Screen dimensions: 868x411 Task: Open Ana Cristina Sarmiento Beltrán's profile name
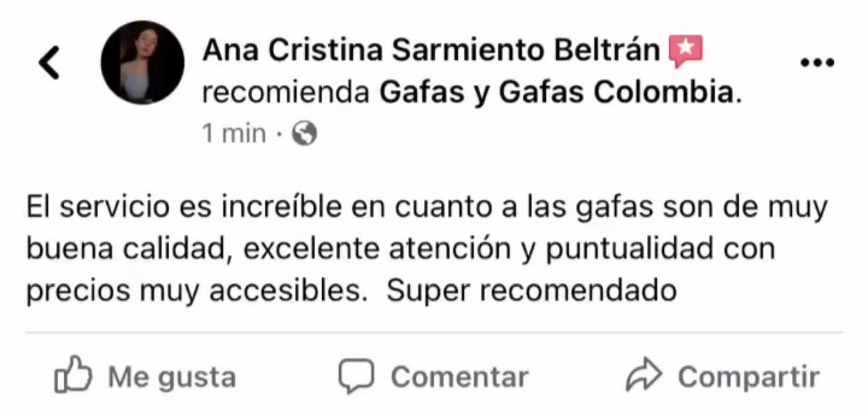click(x=431, y=50)
